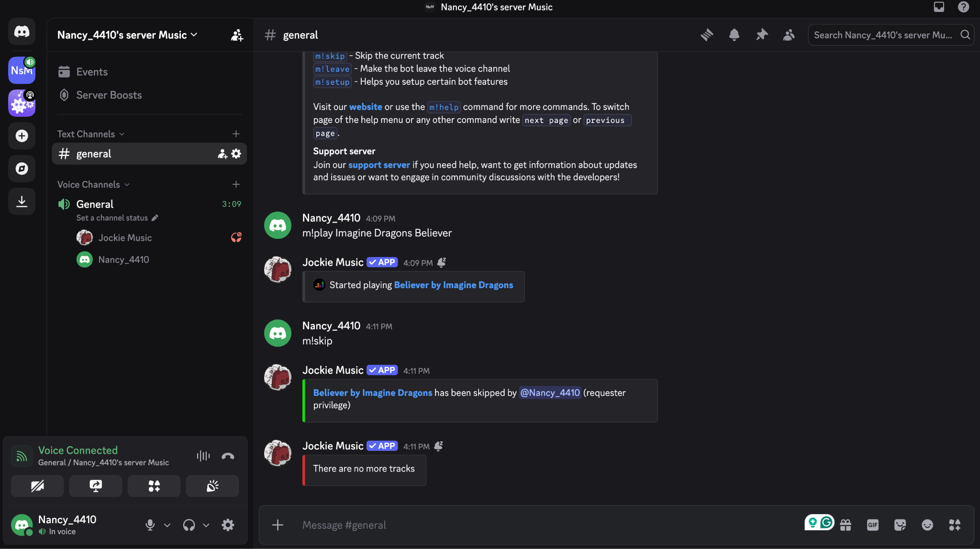This screenshot has width=980, height=549.
Task: Open notification settings bell icon
Action: (734, 35)
